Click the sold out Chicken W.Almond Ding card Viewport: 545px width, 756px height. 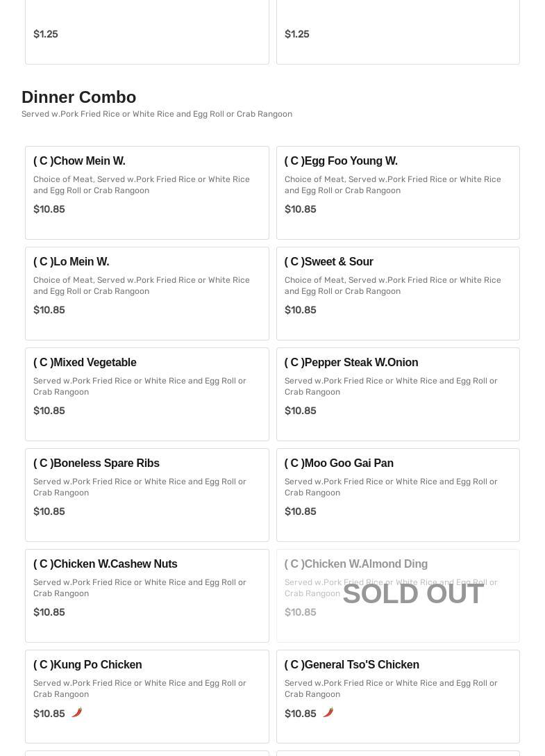(x=398, y=596)
